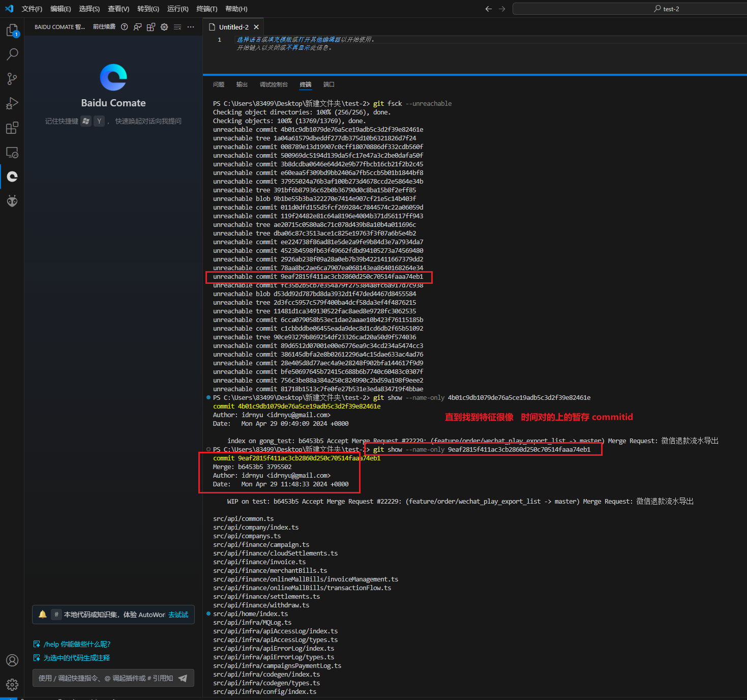Screen dimensions: 747x700
Task: Click unreachable blob 9b1be55b3ba3 terminal line
Action: (x=314, y=199)
